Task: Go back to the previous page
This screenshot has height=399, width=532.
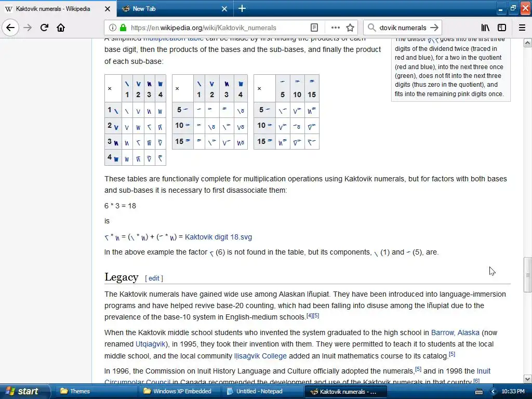Action: [x=10, y=28]
